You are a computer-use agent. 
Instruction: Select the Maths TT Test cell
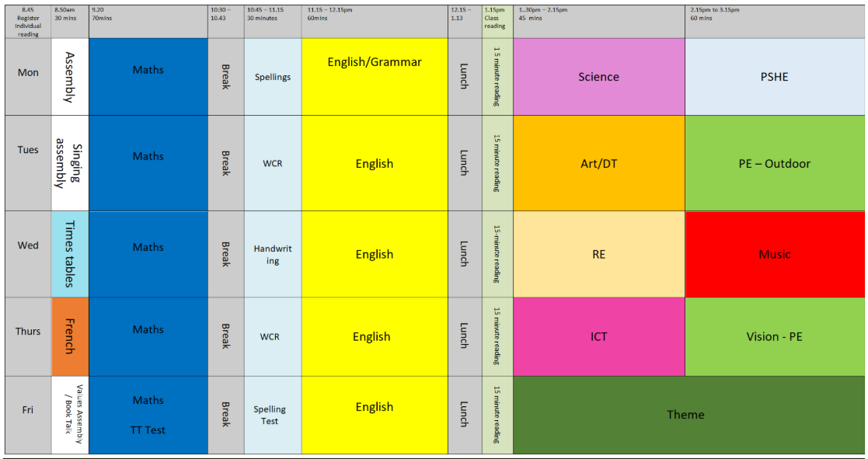coord(148,415)
